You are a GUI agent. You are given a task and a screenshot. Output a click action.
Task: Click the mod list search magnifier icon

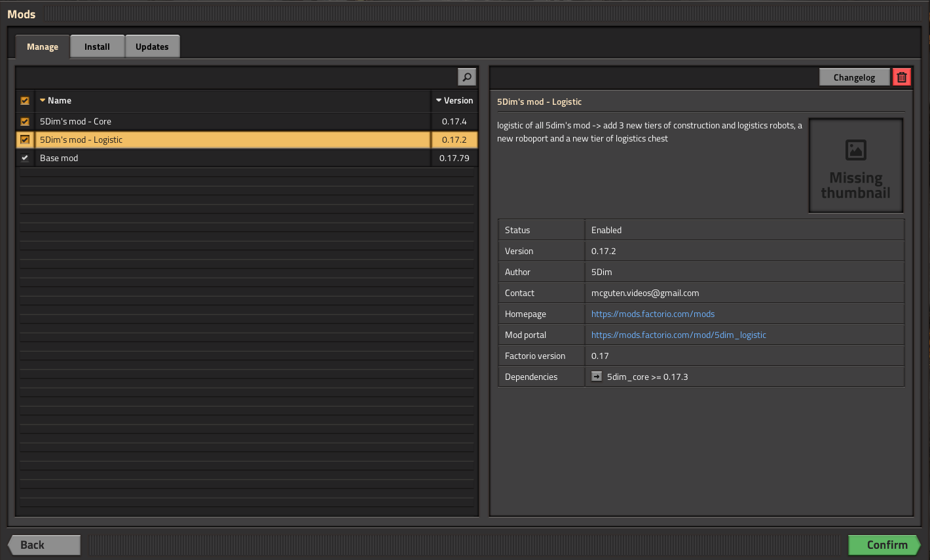click(466, 77)
